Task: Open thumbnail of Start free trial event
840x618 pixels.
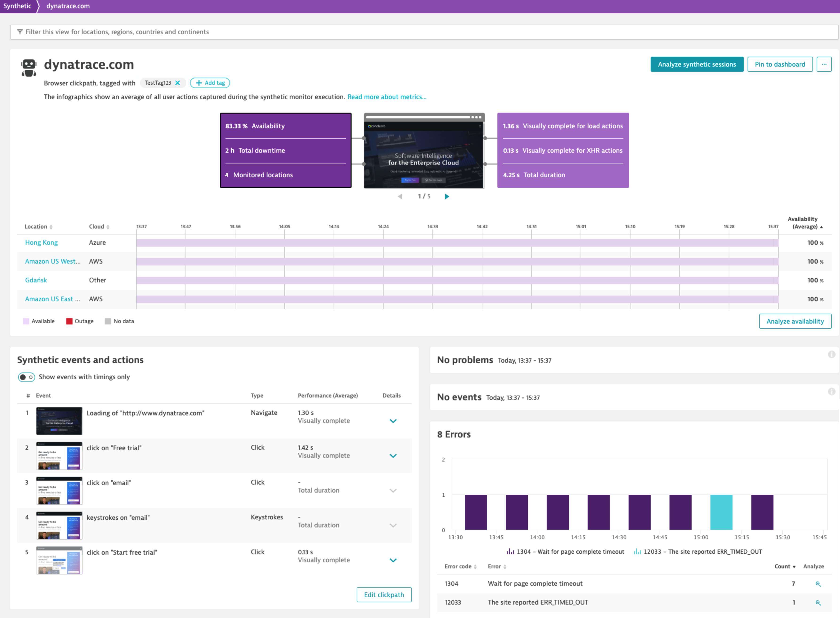Action: (59, 560)
